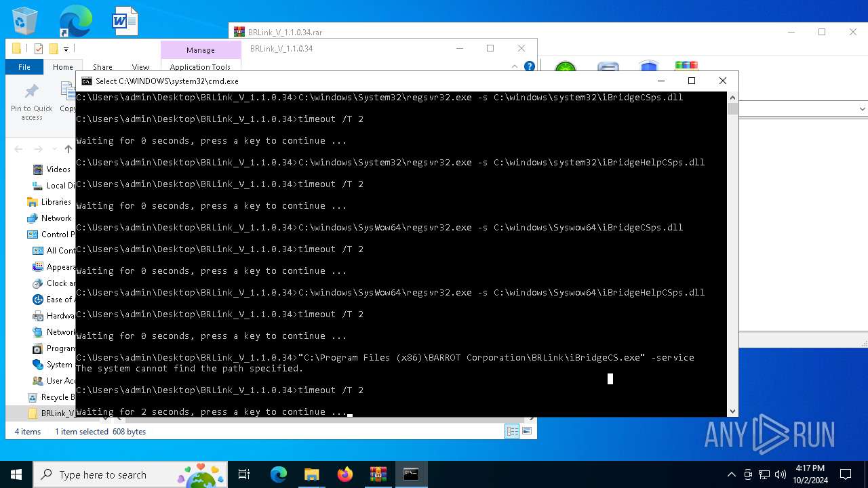Viewport: 868px width, 488px height.
Task: Switch Explorer to details view
Action: pyautogui.click(x=512, y=431)
